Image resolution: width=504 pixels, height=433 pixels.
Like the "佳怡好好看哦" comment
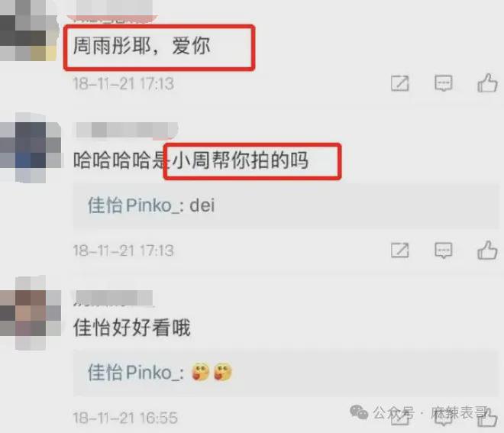coord(488,417)
